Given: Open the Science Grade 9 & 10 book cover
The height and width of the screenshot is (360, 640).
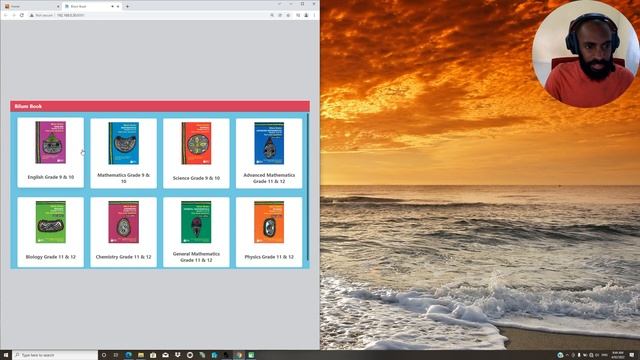Looking at the screenshot, I should [196, 143].
